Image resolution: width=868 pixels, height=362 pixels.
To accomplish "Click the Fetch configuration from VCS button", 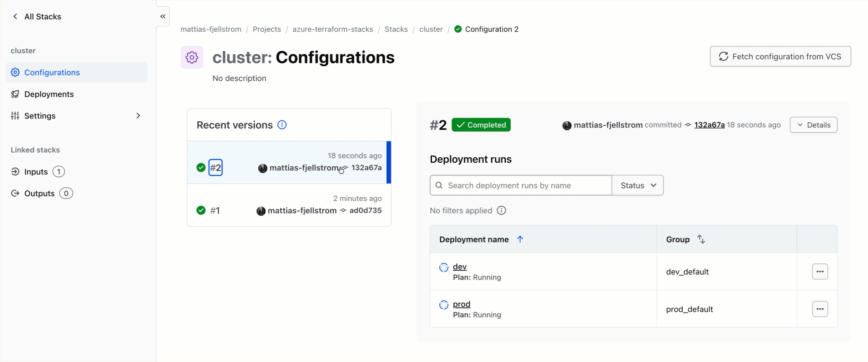I will coord(780,56).
